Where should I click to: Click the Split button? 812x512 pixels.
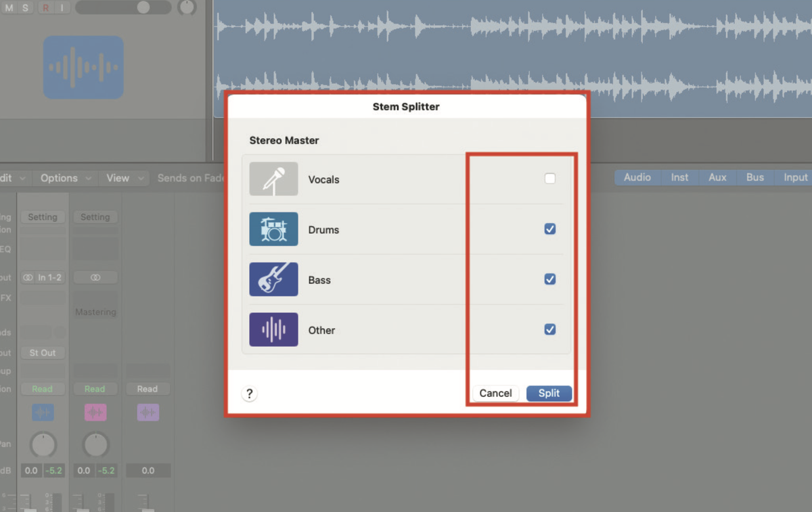pyautogui.click(x=549, y=393)
